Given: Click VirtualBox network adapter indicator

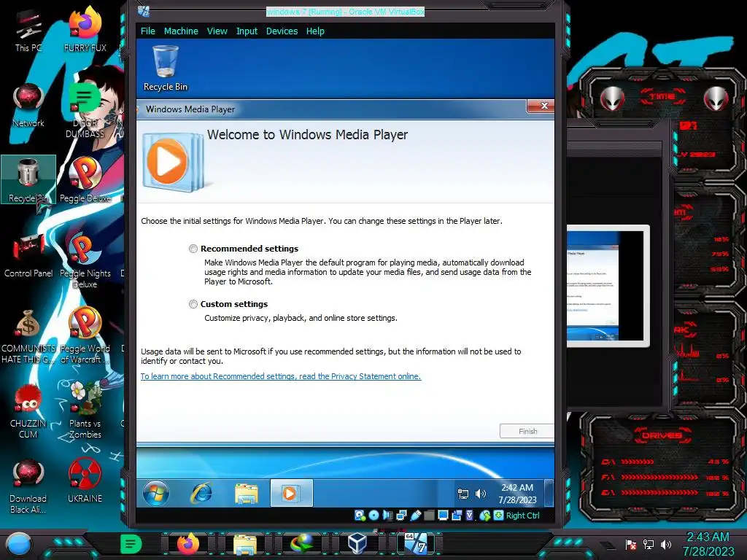Looking at the screenshot, I should pos(402,516).
